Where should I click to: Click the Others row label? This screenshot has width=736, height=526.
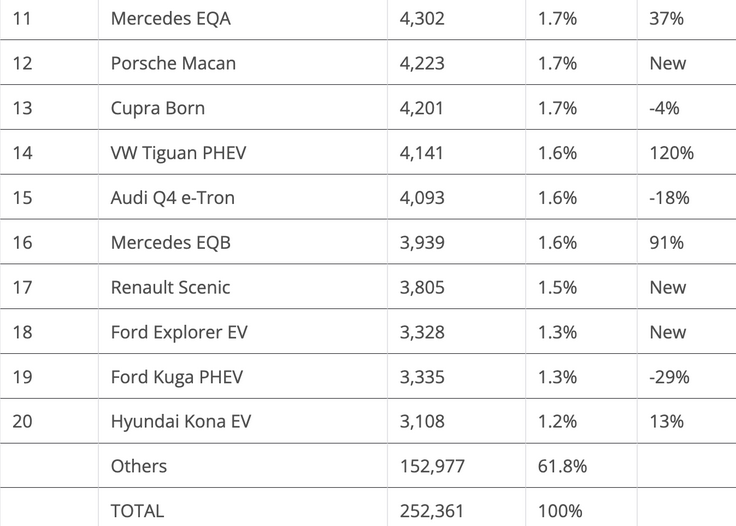click(139, 466)
